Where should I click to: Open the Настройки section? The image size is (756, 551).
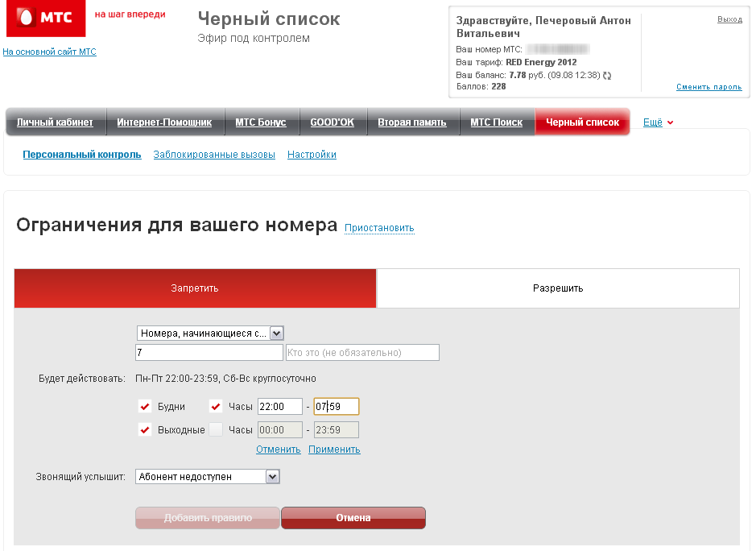[312, 155]
